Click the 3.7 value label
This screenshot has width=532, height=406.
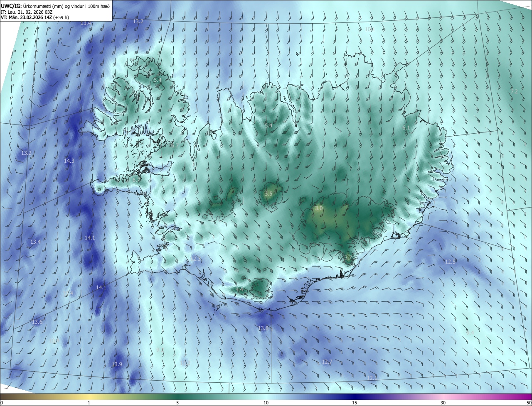(348, 257)
